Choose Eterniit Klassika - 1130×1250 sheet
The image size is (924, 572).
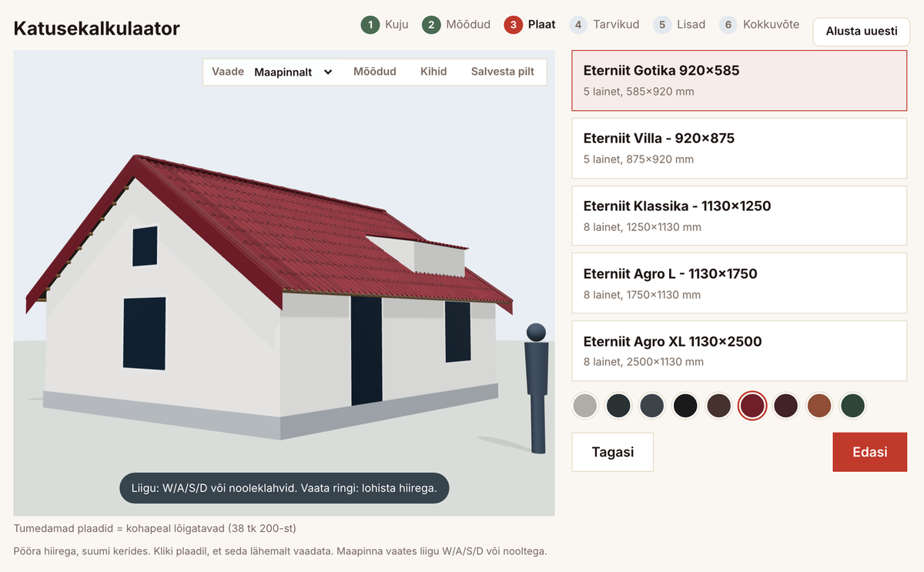coord(739,216)
